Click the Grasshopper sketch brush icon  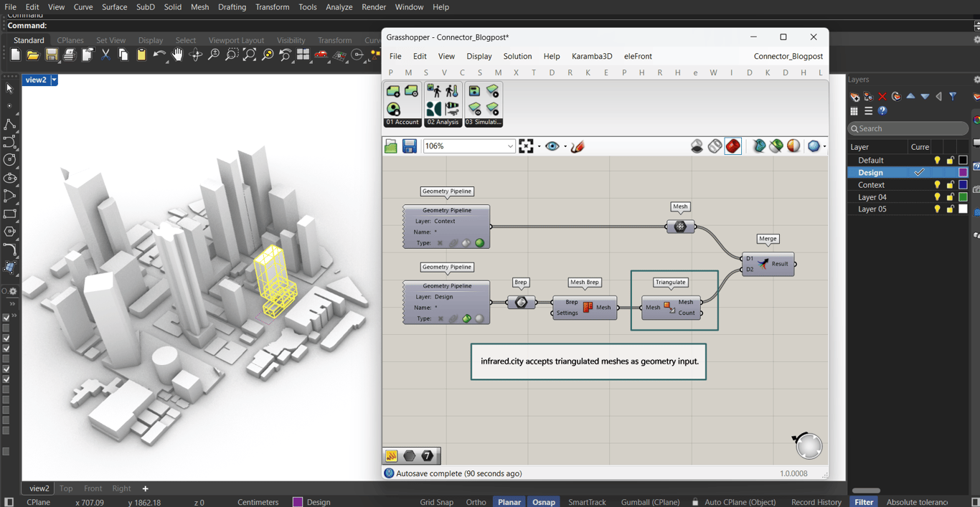pos(578,146)
